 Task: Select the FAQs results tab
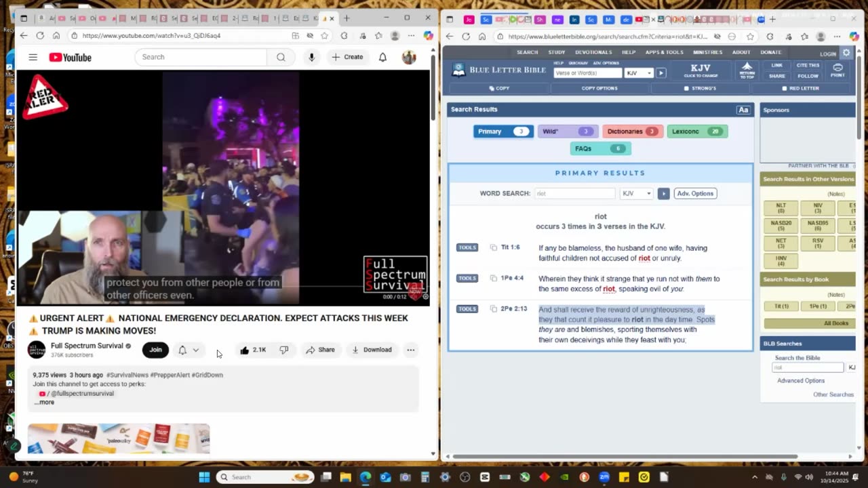(600, 148)
